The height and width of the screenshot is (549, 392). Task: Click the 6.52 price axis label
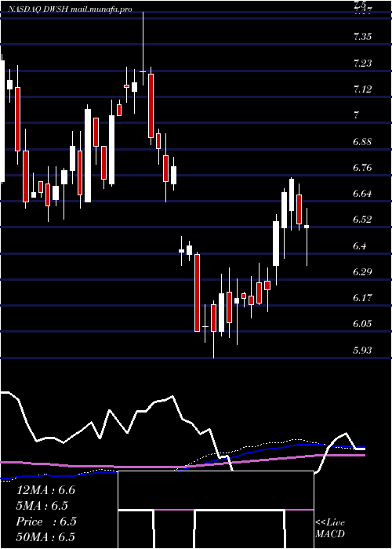tap(362, 220)
